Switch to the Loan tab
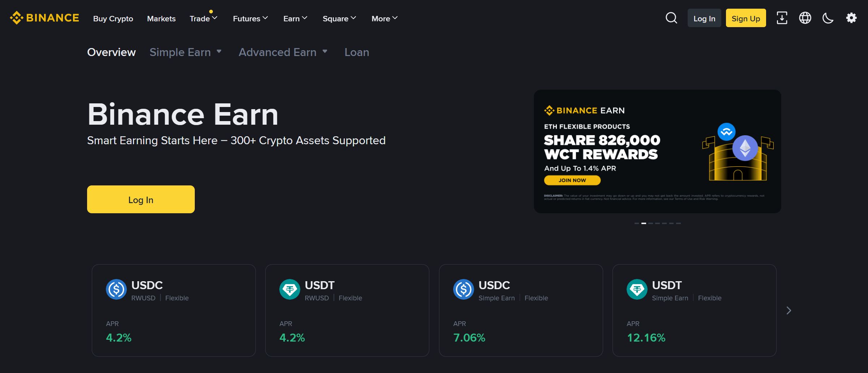 click(x=357, y=52)
